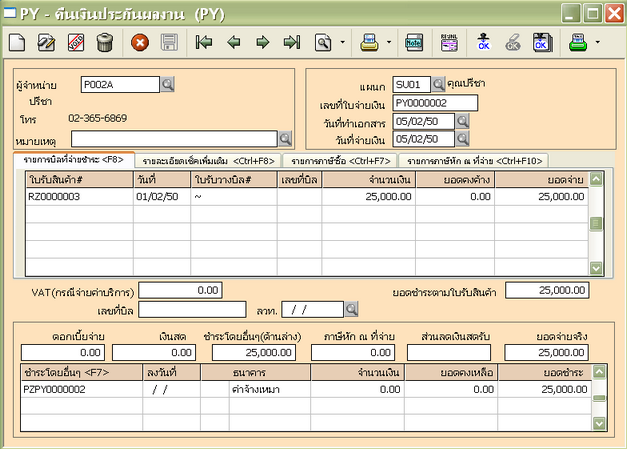This screenshot has width=627, height=449.
Task: Select invoice row RZ0000003
Action: [x=55, y=198]
